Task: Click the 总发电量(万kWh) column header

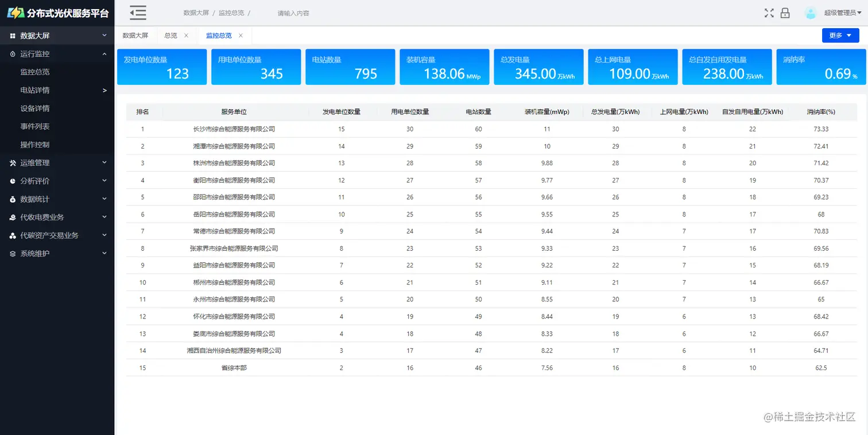Action: tap(615, 112)
